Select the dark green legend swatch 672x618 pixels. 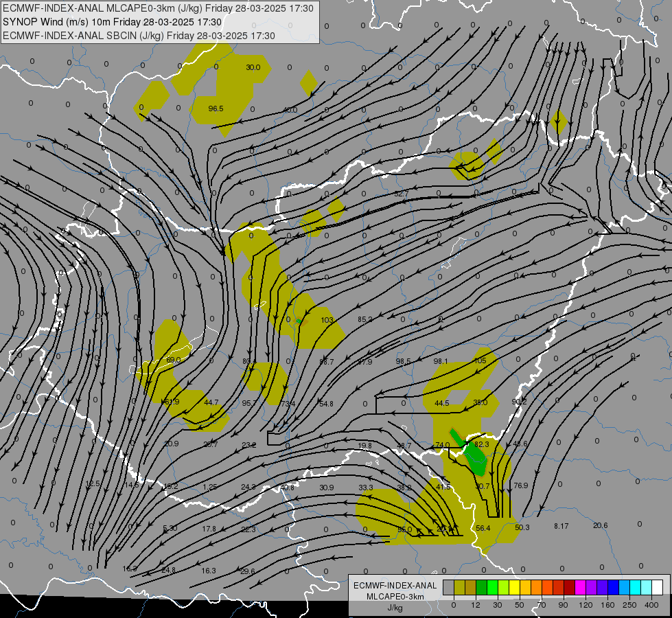pos(481,588)
